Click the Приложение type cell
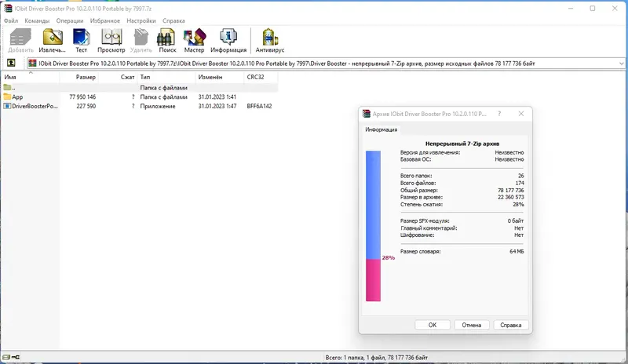This screenshot has width=628, height=364. click(158, 106)
